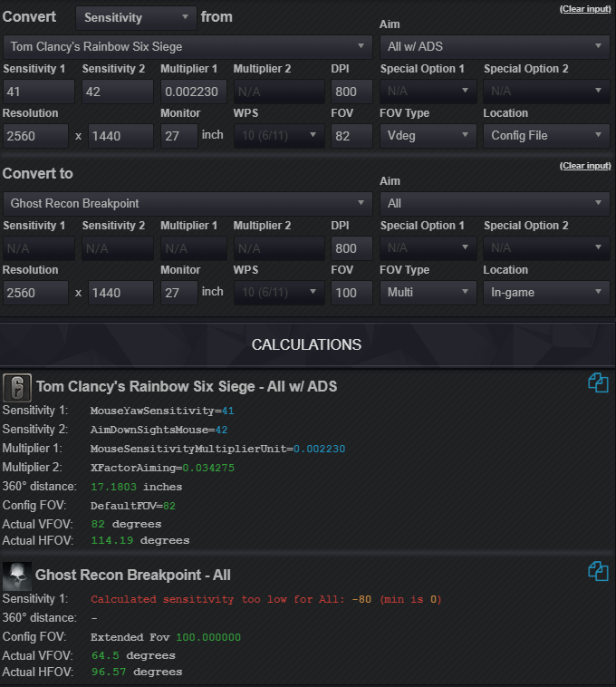Screen dimensions: 616x687
Task: Select the 64.5 degrees VFOV value
Action: [x=133, y=656]
